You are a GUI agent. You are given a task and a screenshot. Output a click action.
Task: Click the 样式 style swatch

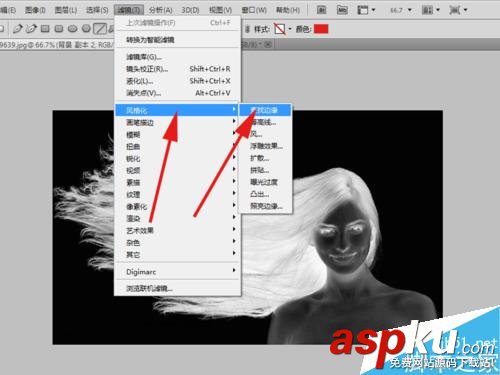click(x=280, y=29)
